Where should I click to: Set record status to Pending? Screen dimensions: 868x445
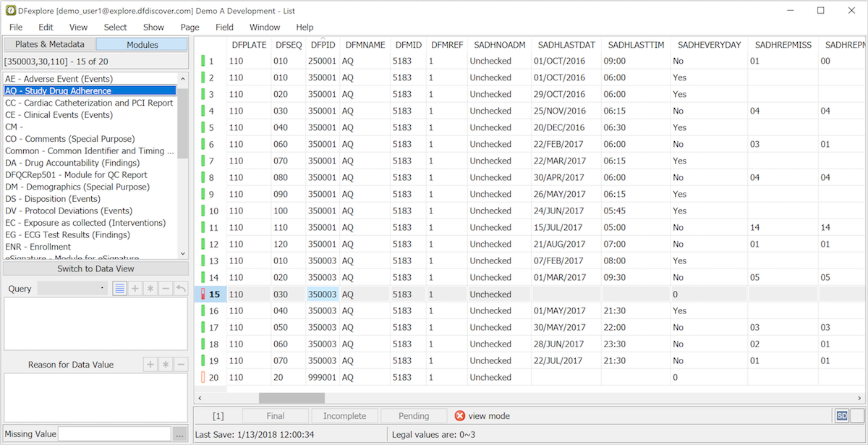[414, 416]
